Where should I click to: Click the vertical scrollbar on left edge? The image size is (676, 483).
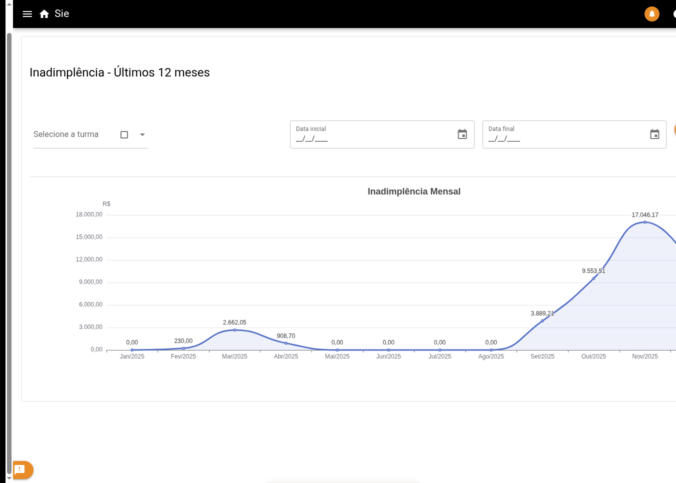(9, 200)
